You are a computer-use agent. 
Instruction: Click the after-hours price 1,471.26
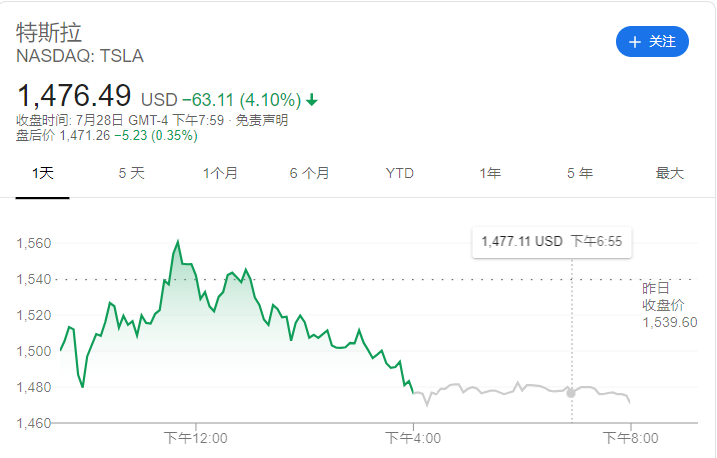83,136
